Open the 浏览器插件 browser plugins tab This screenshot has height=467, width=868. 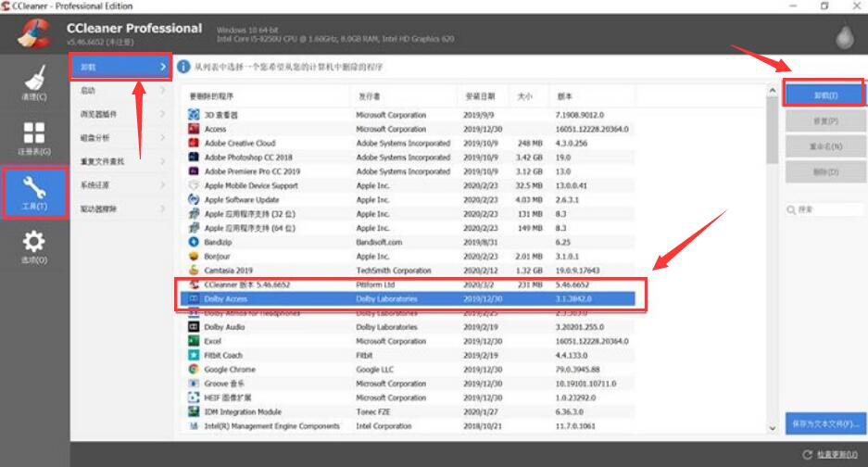pyautogui.click(x=120, y=114)
